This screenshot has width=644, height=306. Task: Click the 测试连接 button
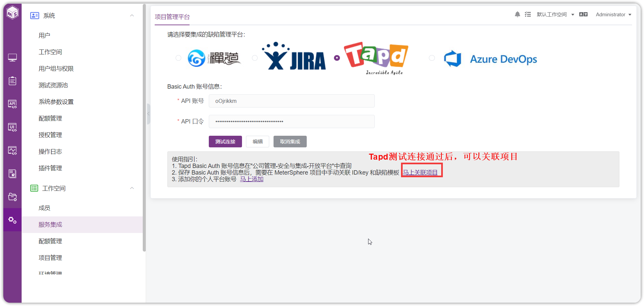pos(225,141)
